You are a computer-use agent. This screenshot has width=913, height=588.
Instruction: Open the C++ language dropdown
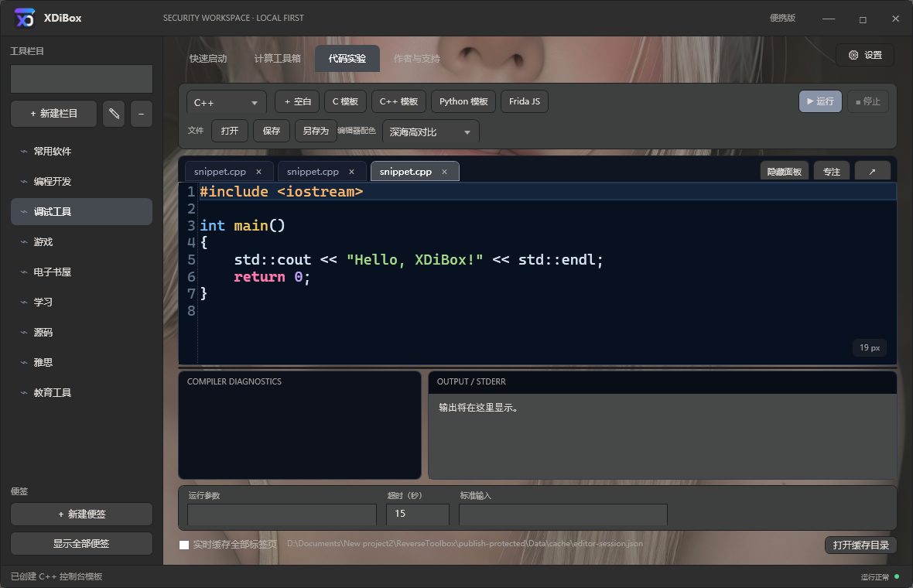coord(227,102)
